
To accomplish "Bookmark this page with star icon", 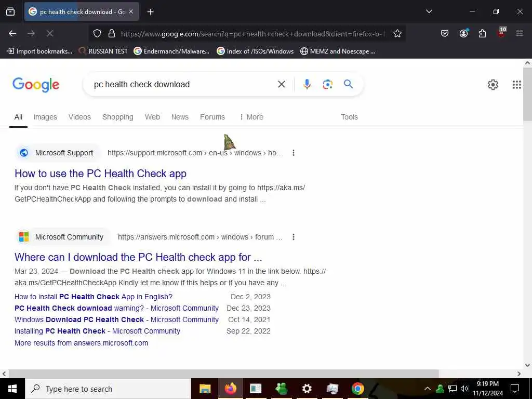I will 397,33.
